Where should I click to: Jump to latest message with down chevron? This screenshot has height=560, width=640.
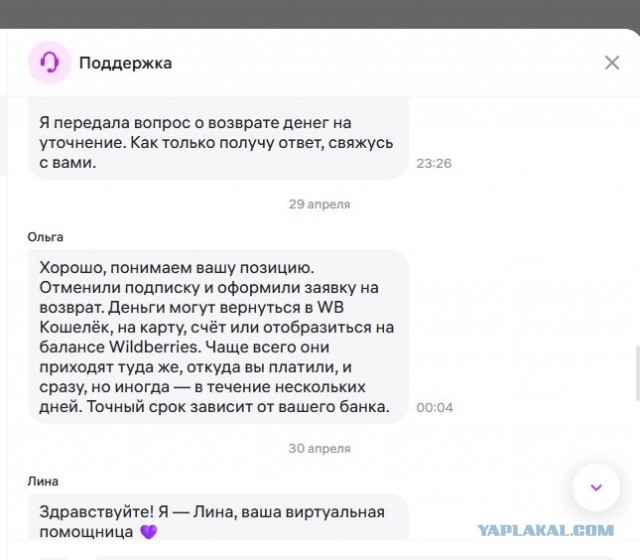(596, 487)
